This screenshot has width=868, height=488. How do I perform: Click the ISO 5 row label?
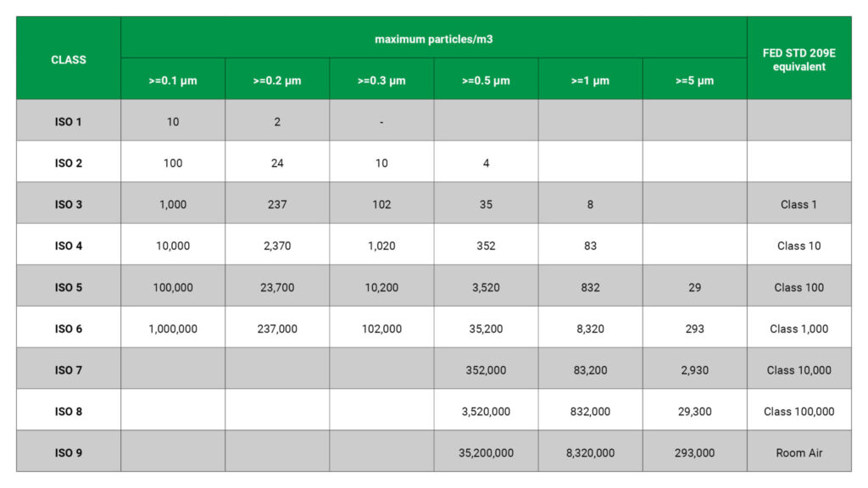click(69, 286)
